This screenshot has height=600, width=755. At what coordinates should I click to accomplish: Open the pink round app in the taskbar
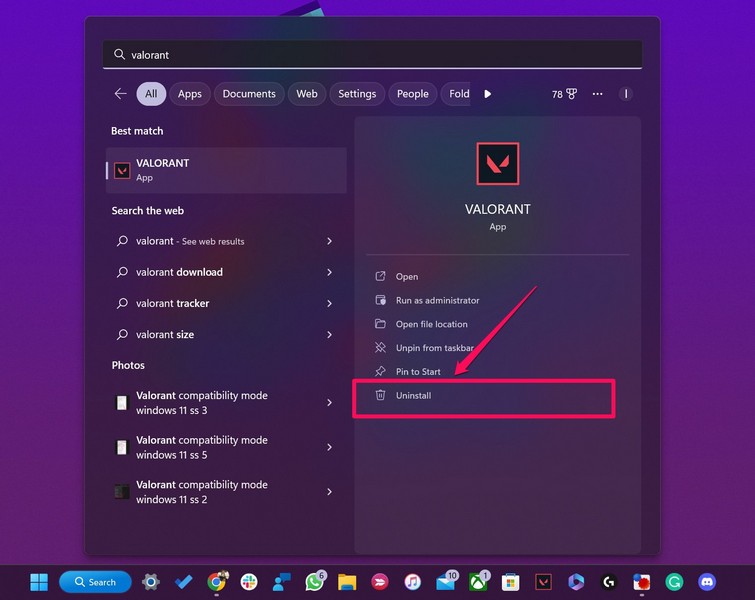380,582
